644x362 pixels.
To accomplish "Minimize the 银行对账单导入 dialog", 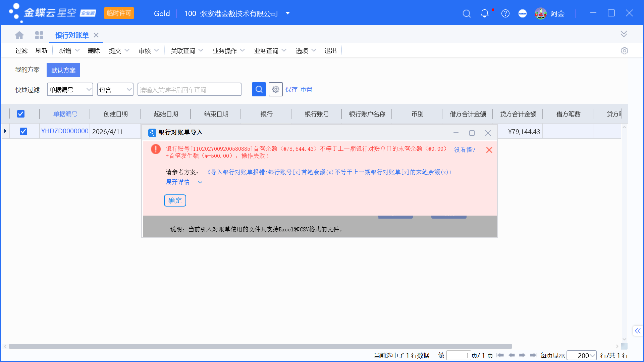I will (456, 133).
